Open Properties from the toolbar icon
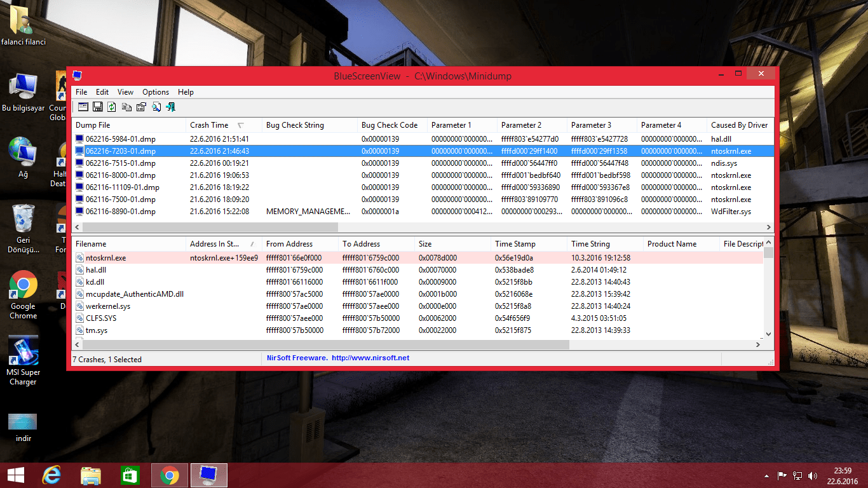Screen dimensions: 868x488 141,107
